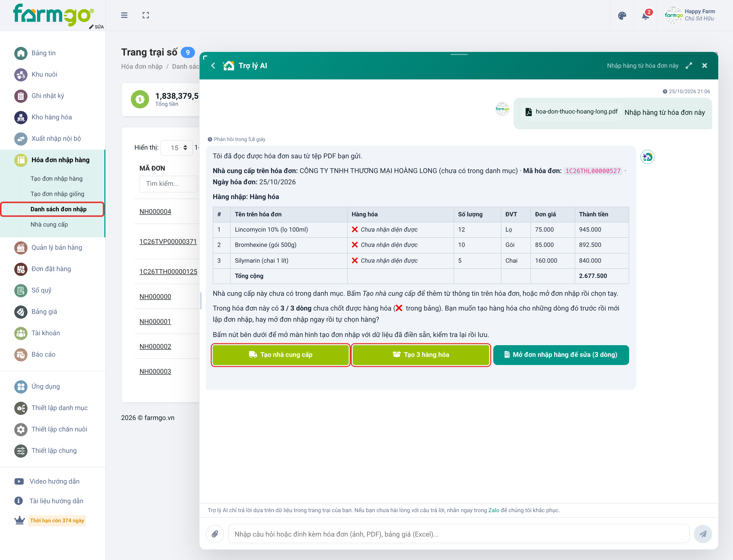This screenshot has height=560, width=733.
Task: Open invoice 1C26TTH00000125 link
Action: [x=168, y=272]
